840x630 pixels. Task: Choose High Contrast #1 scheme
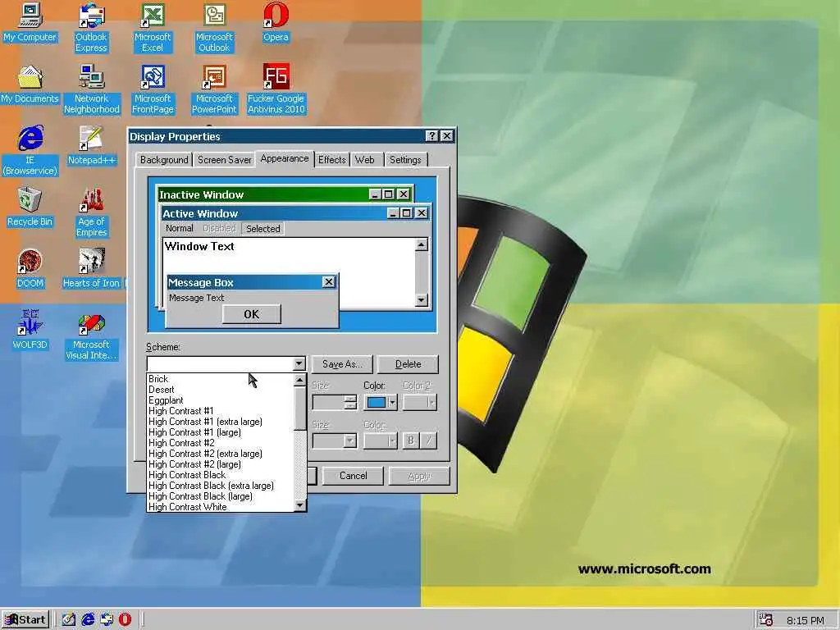(x=221, y=411)
